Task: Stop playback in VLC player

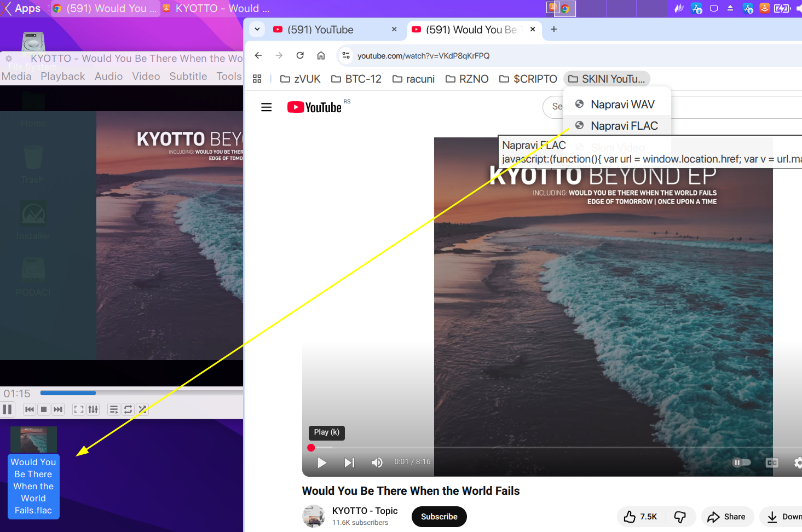Action: 44,409
